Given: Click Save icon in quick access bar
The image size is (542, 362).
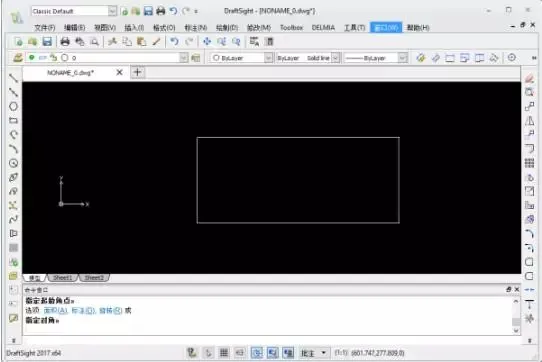Looking at the screenshot, I should [x=148, y=11].
